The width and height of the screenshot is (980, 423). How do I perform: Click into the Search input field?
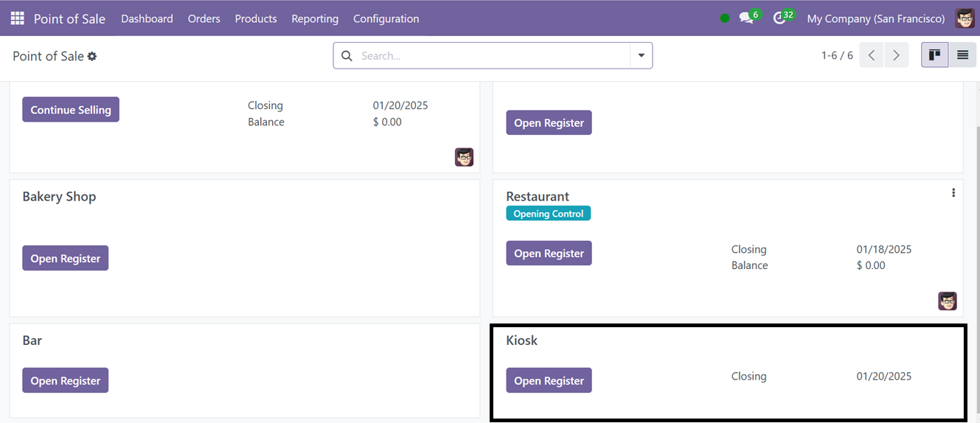(493, 56)
